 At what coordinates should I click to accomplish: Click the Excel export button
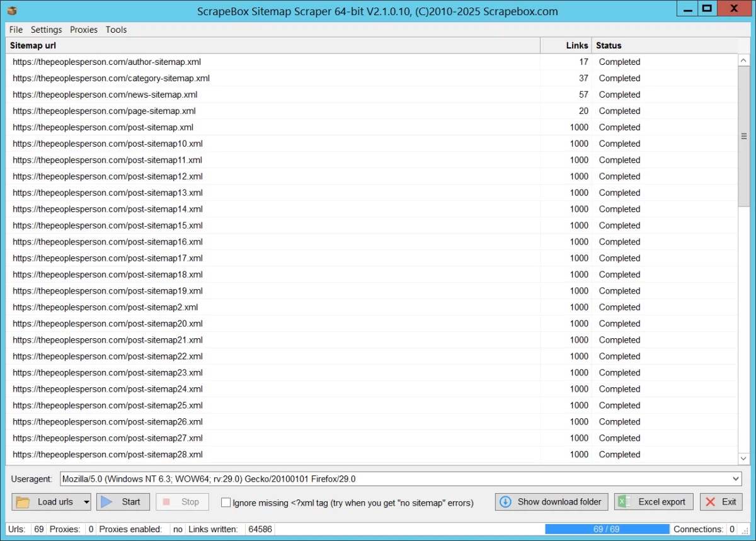click(x=654, y=502)
